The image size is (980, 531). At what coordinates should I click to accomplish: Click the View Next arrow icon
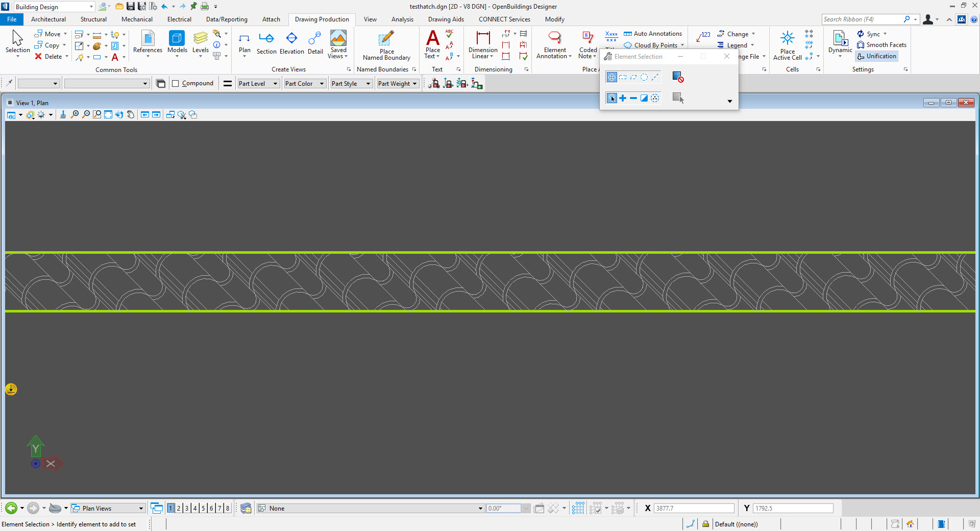pos(156,115)
